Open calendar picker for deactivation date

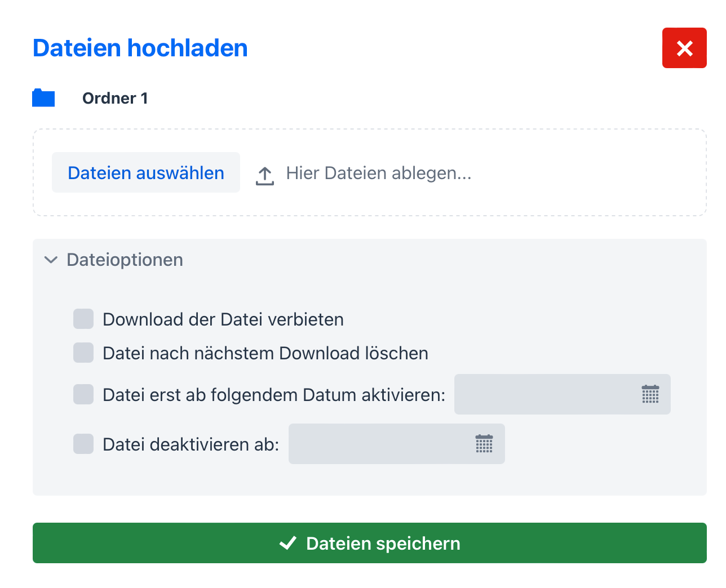pos(484,444)
